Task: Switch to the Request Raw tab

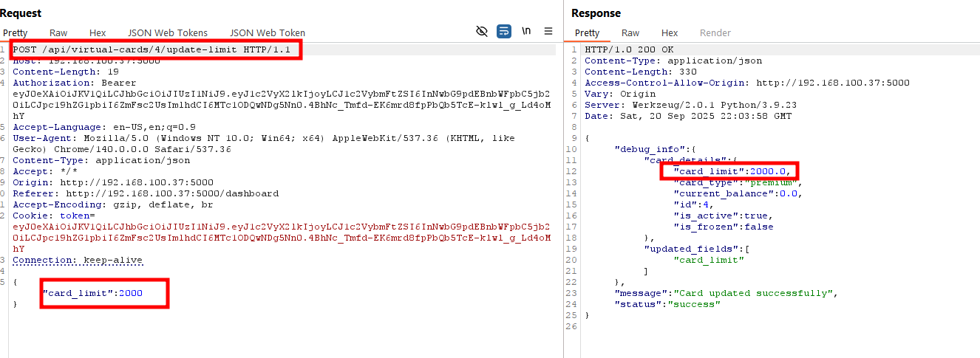Action: point(58,32)
